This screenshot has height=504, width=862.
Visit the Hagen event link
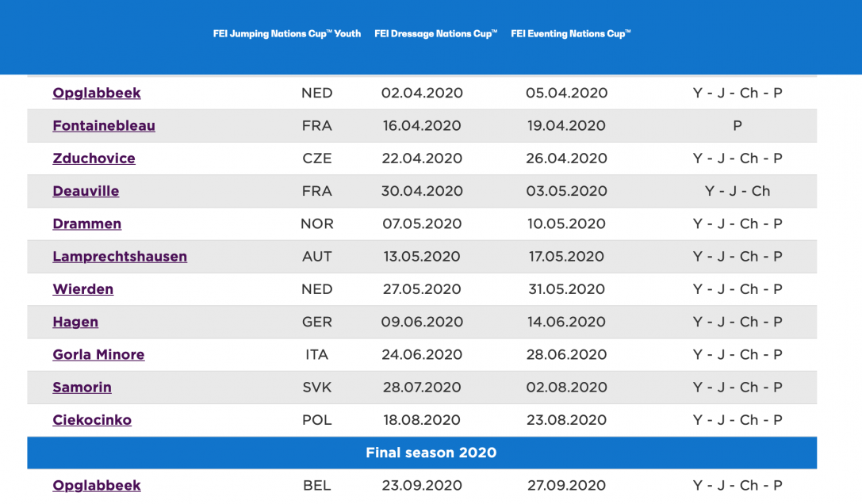pyautogui.click(x=75, y=322)
